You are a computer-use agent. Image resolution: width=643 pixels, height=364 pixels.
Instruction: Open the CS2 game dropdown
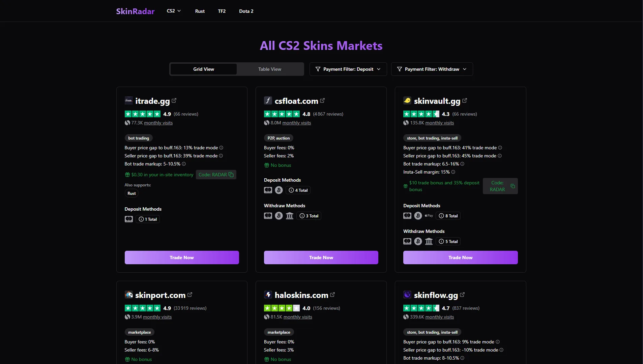pyautogui.click(x=174, y=11)
